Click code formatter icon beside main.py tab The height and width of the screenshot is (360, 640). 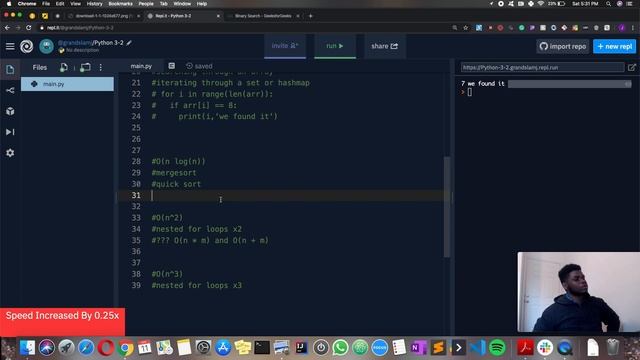click(x=171, y=66)
